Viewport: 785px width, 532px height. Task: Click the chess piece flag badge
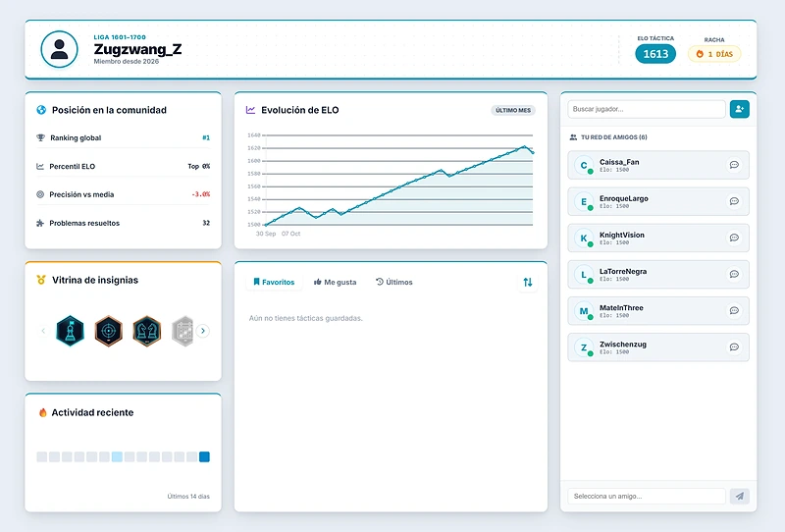click(x=70, y=331)
